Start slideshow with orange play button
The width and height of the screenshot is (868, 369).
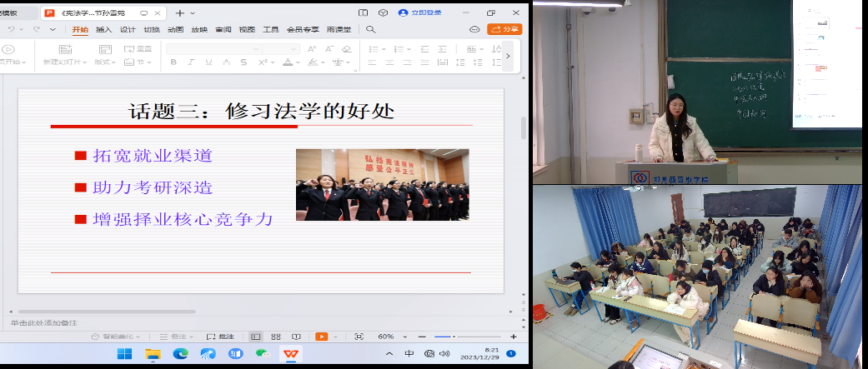click(x=321, y=337)
